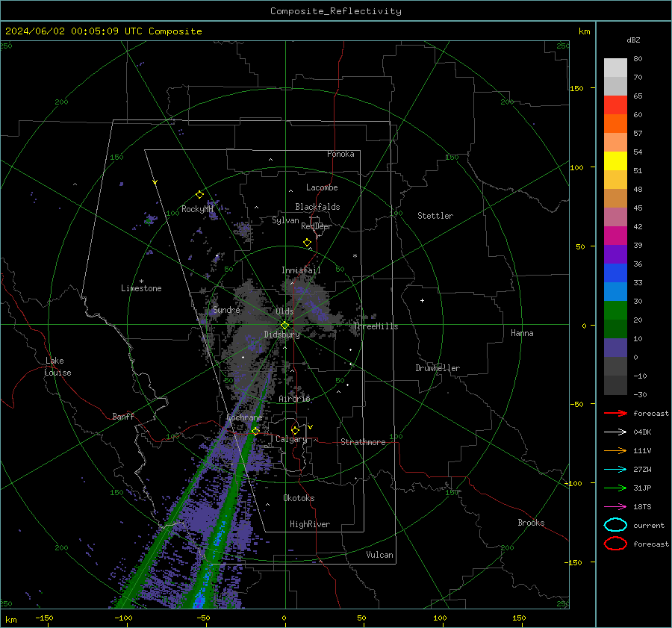The width and height of the screenshot is (672, 628).
Task: Click the Limestone label
Action: 141,288
